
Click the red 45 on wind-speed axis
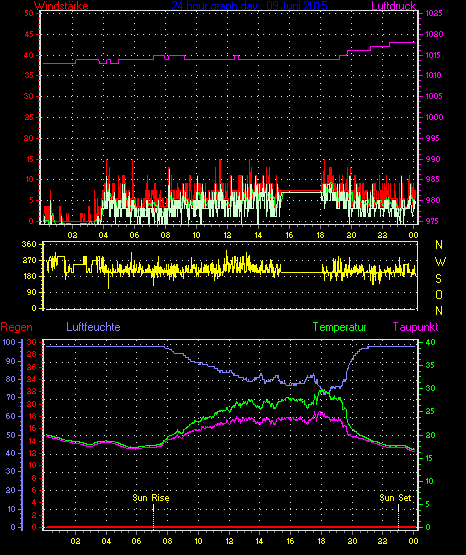tap(29, 34)
